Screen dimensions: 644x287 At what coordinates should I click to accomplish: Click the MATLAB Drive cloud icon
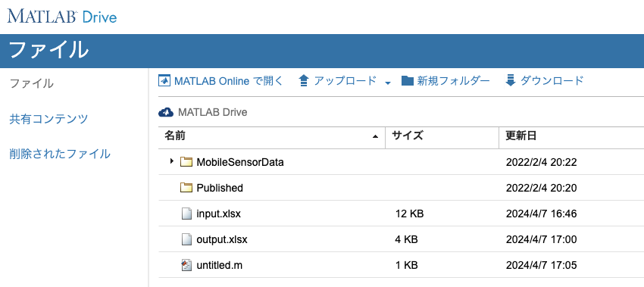pyautogui.click(x=166, y=112)
